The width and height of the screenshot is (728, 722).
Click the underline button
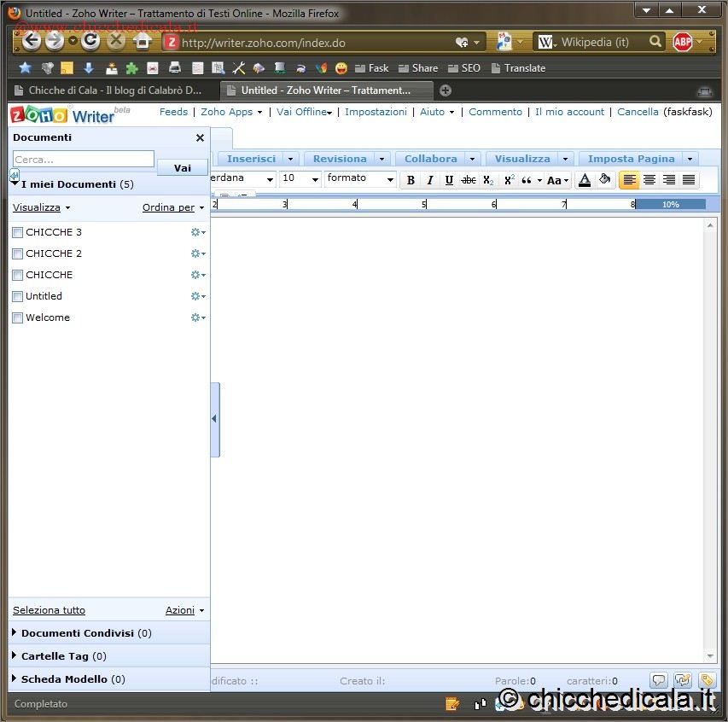449,180
